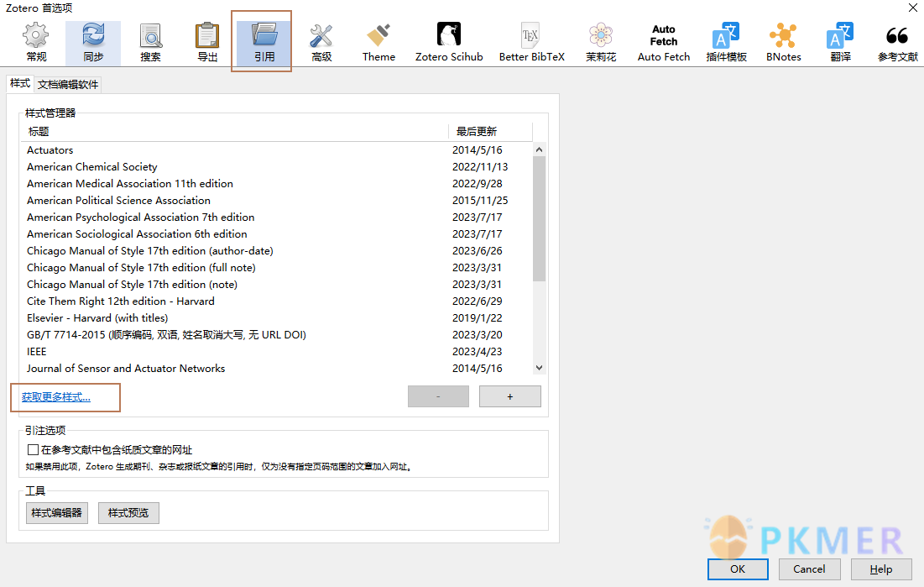Select American Political Science Association style
The image size is (924, 587).
(277, 201)
